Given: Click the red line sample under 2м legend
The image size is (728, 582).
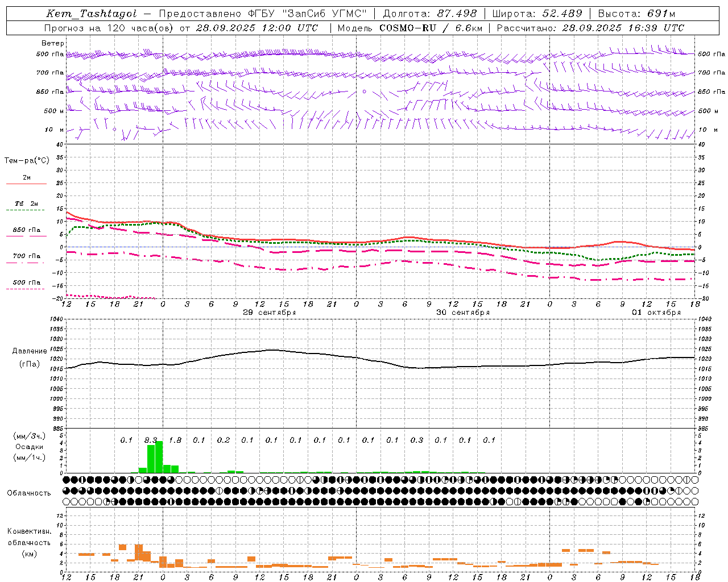Looking at the screenshot, I should [x=26, y=184].
